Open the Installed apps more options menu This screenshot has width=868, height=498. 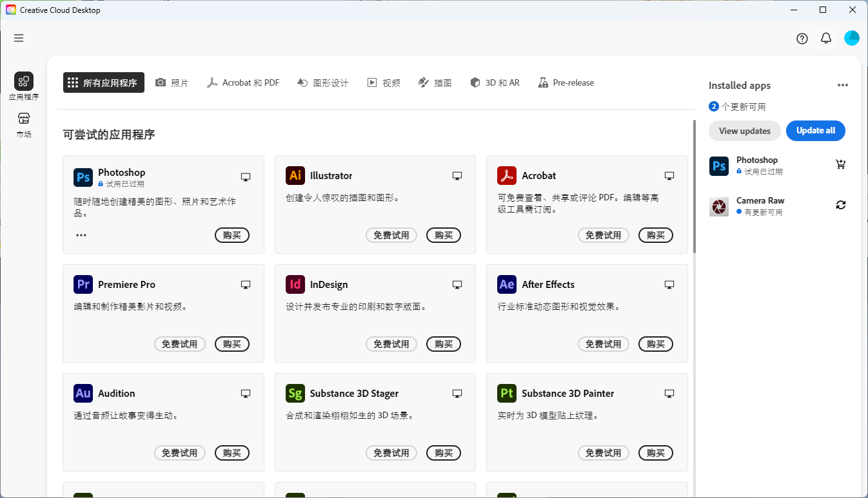[x=842, y=85]
